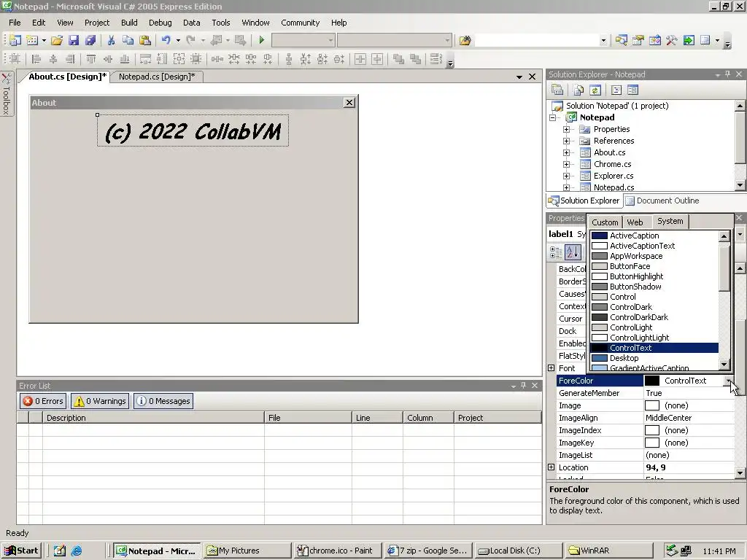Click Make Same Width layout icon
The image size is (747, 560).
pyautogui.click(x=145, y=59)
